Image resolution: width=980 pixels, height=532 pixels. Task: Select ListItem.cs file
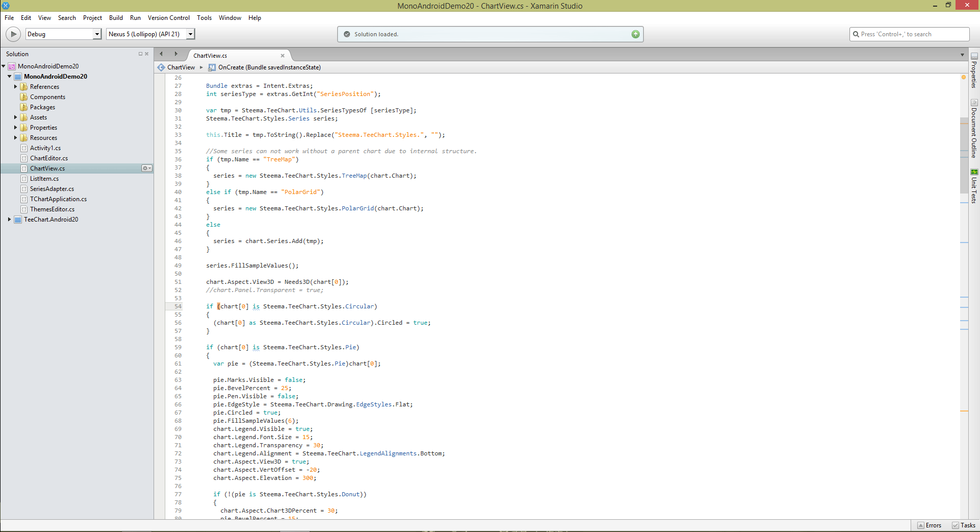click(x=44, y=179)
